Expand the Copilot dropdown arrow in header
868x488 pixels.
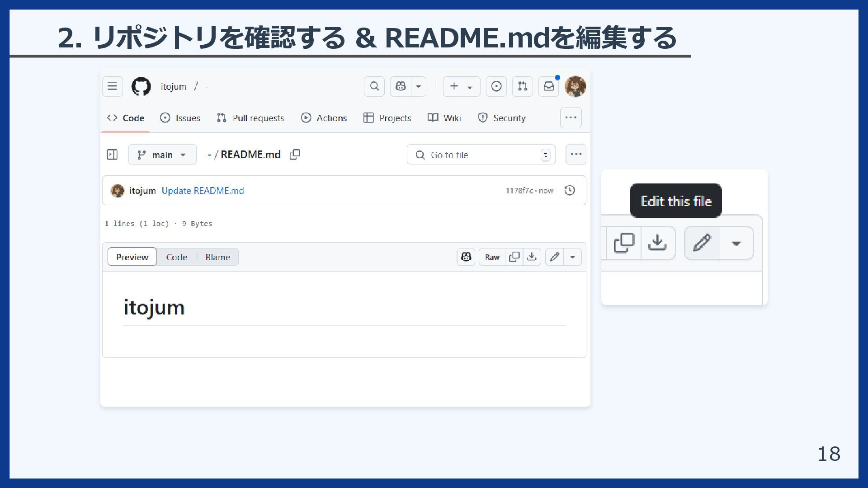point(419,86)
